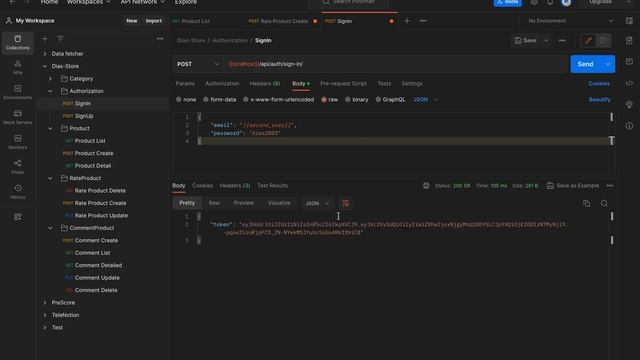Switch to the request Headers tab

click(264, 83)
